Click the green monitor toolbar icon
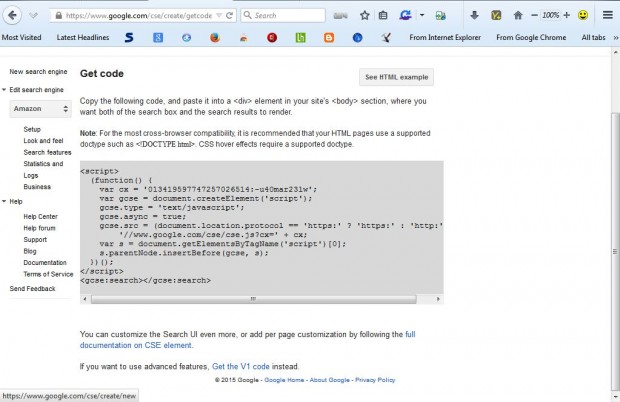This screenshot has width=620, height=402. [440, 15]
